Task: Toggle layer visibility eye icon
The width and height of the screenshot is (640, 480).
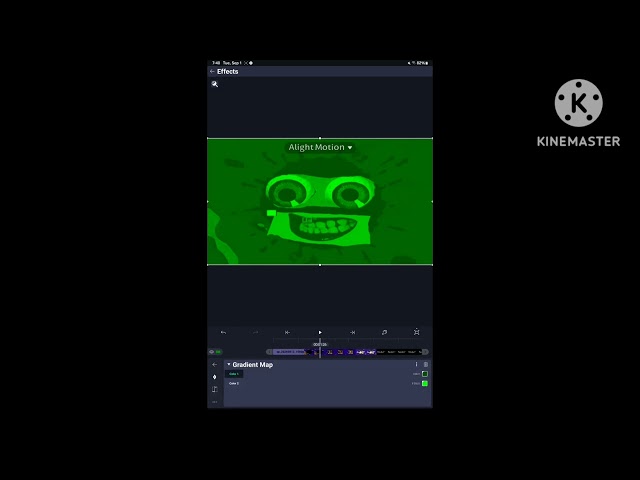Action: tap(211, 351)
